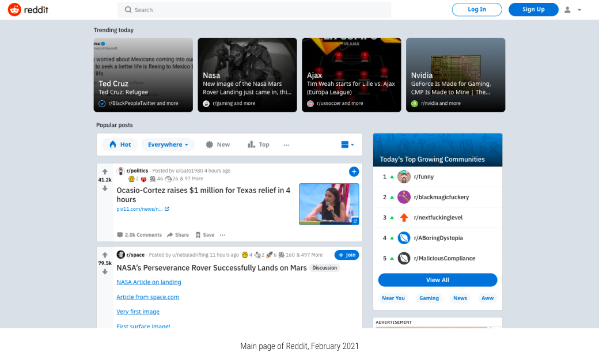Screen dimensions: 599x364
Task: Click the Sign Up button
Action: click(533, 10)
